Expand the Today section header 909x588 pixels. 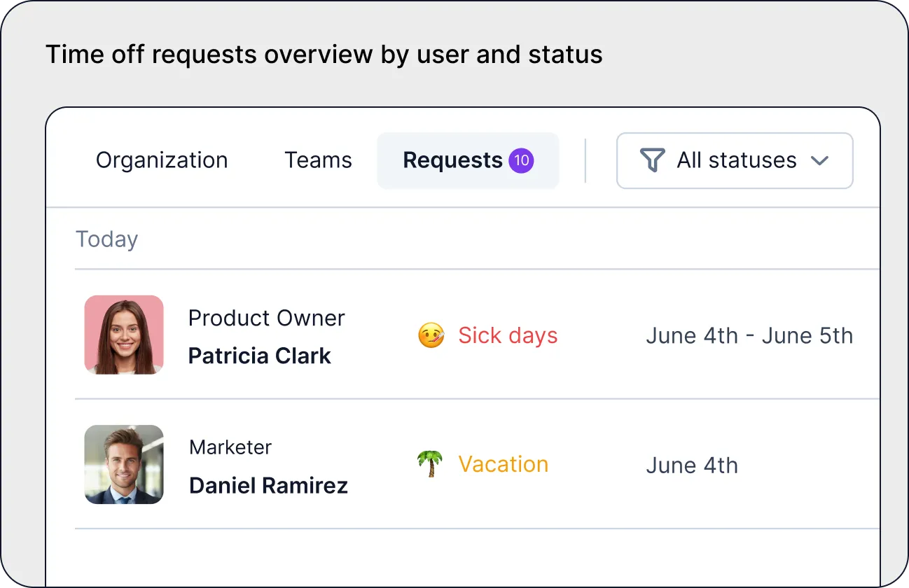106,239
